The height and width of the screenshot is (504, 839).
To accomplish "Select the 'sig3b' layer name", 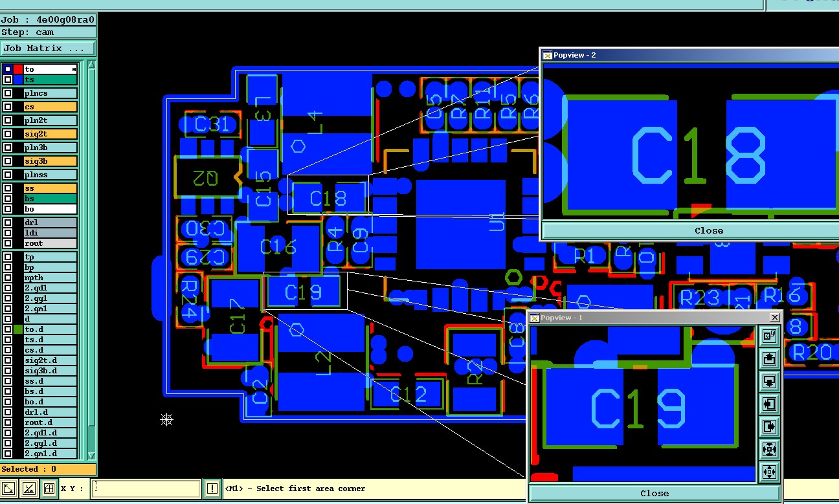I will click(50, 161).
